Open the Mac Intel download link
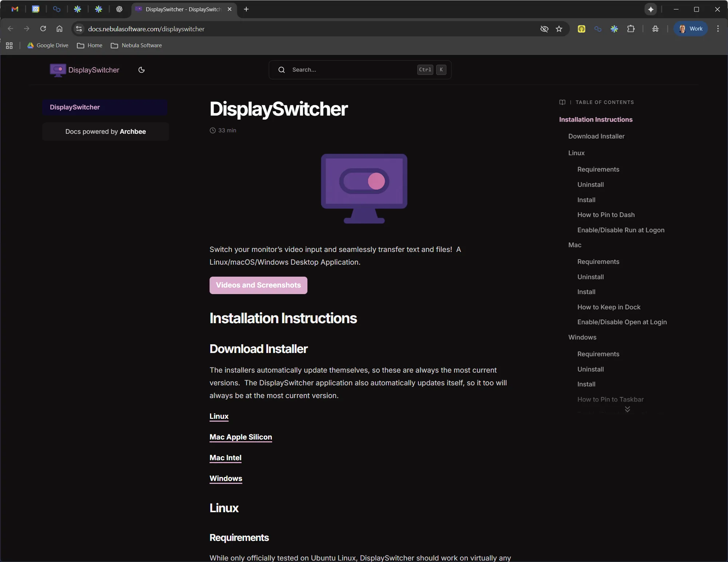The width and height of the screenshot is (728, 562). (226, 458)
